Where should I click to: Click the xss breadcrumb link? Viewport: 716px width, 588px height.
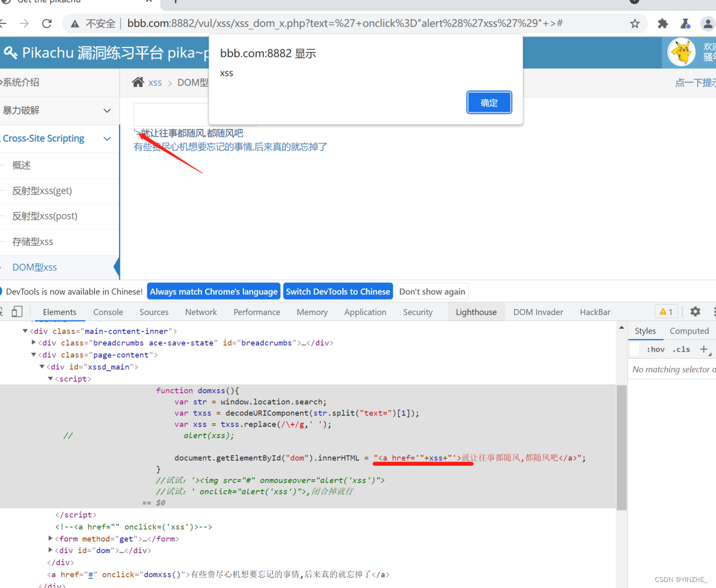155,83
